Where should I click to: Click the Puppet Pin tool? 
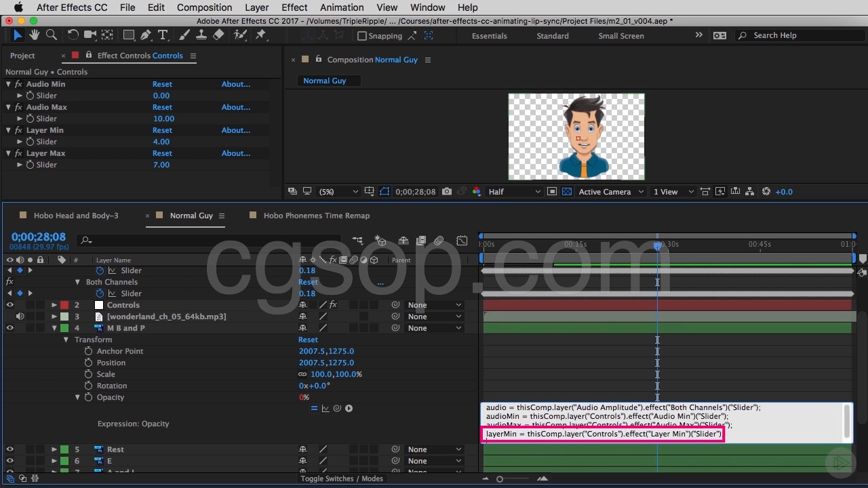tap(261, 35)
